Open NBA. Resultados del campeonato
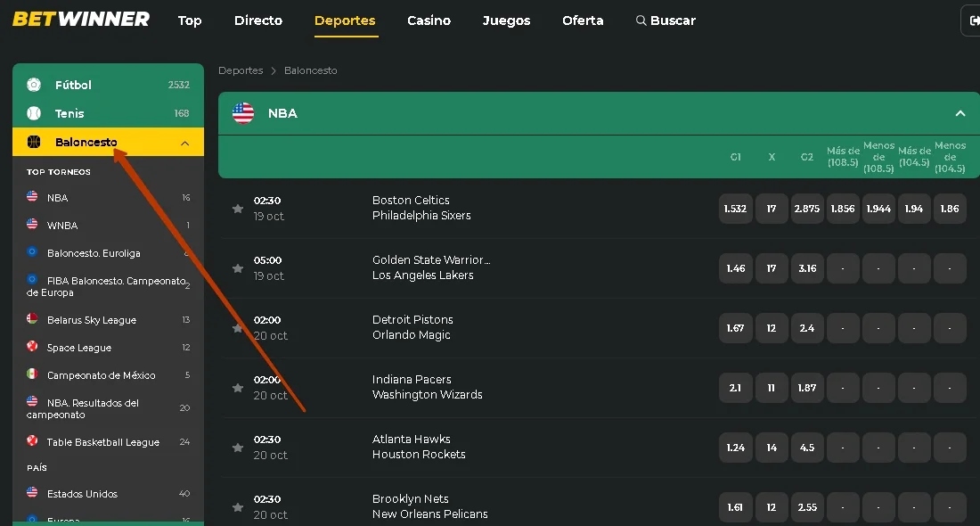980x526 pixels. click(108, 408)
